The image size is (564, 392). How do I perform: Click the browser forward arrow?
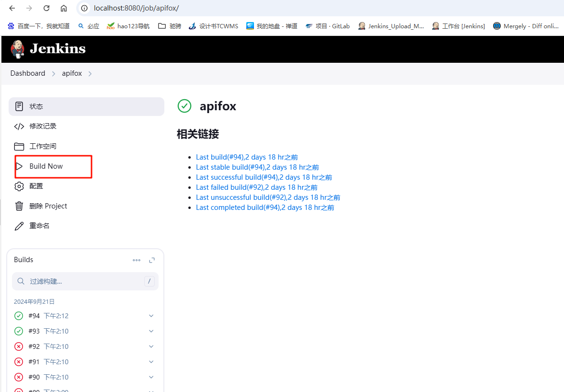coord(29,8)
